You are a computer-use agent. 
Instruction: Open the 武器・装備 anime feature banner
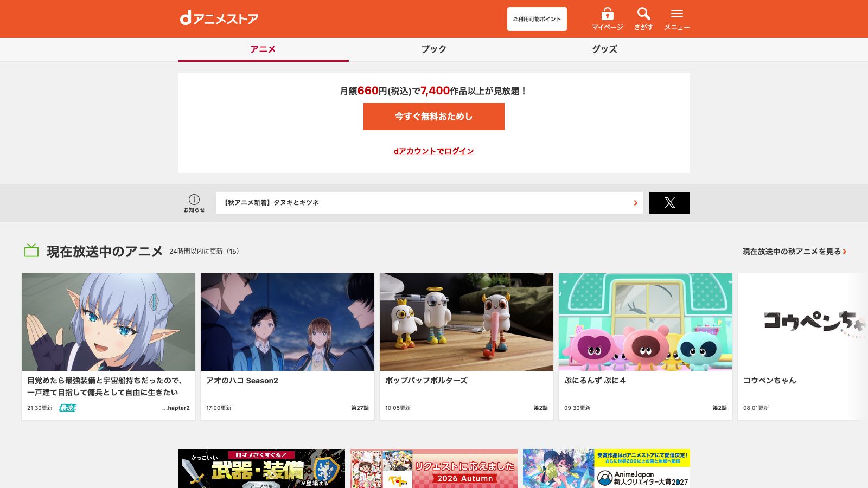click(x=261, y=468)
